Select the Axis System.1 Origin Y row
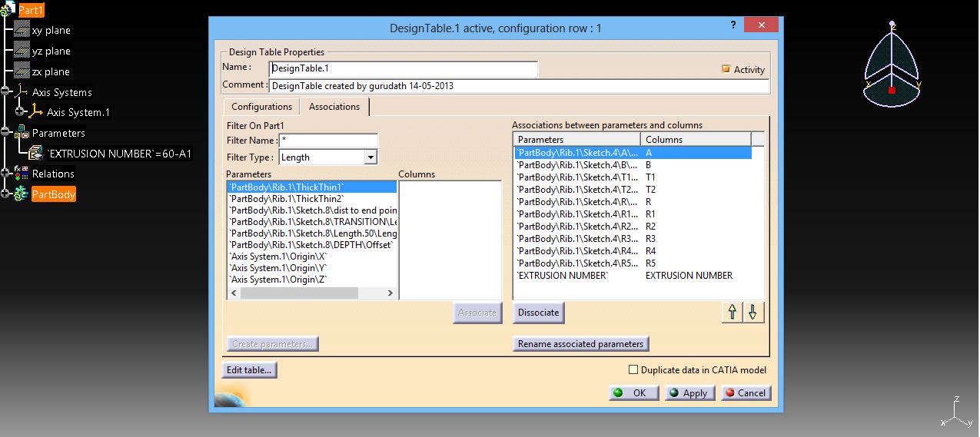980x437 pixels. [312, 268]
